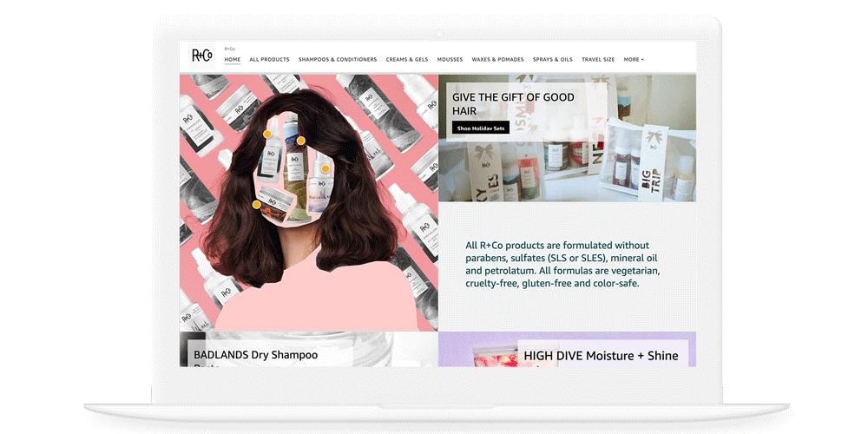View the Sprays & Oils category

(553, 60)
